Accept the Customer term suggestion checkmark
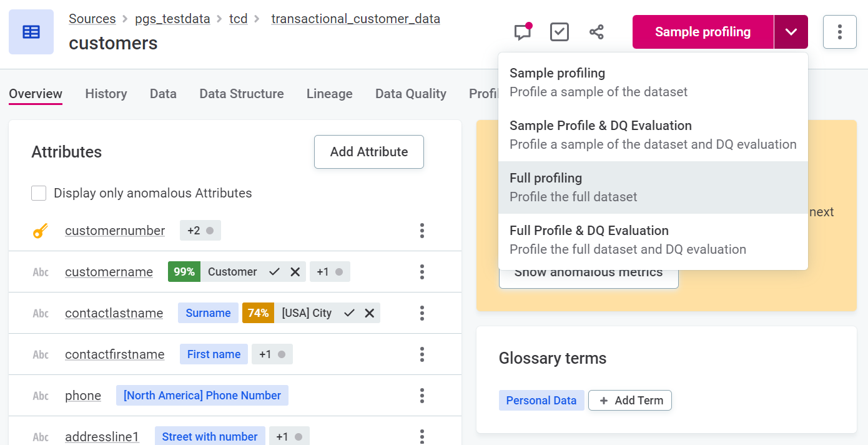 click(x=274, y=272)
